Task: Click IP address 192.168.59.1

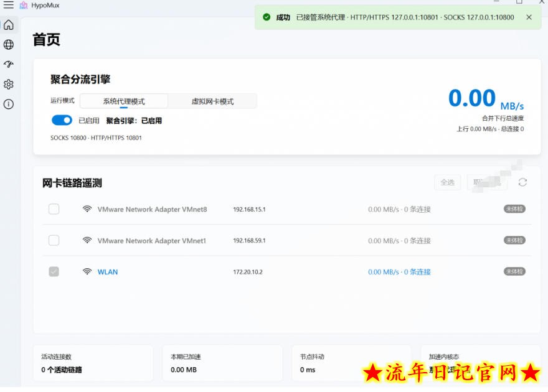Action: coord(249,241)
